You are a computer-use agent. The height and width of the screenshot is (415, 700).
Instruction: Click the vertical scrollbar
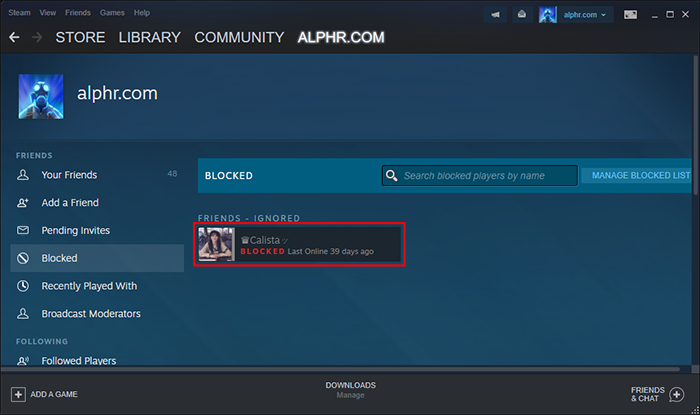pyautogui.click(x=696, y=125)
